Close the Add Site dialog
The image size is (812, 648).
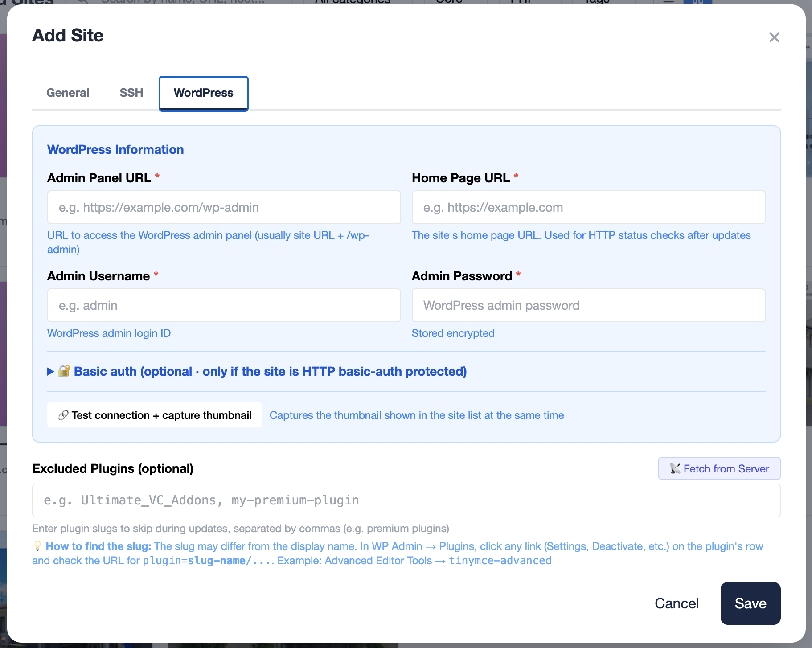[774, 37]
